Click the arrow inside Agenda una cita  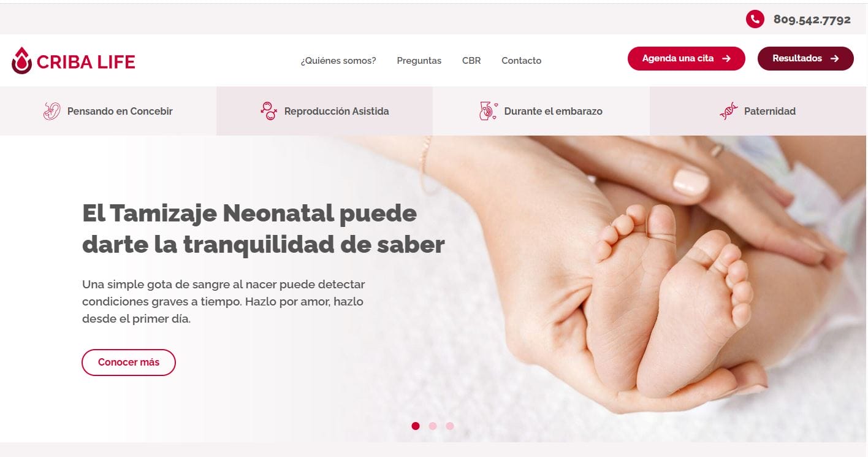click(726, 58)
